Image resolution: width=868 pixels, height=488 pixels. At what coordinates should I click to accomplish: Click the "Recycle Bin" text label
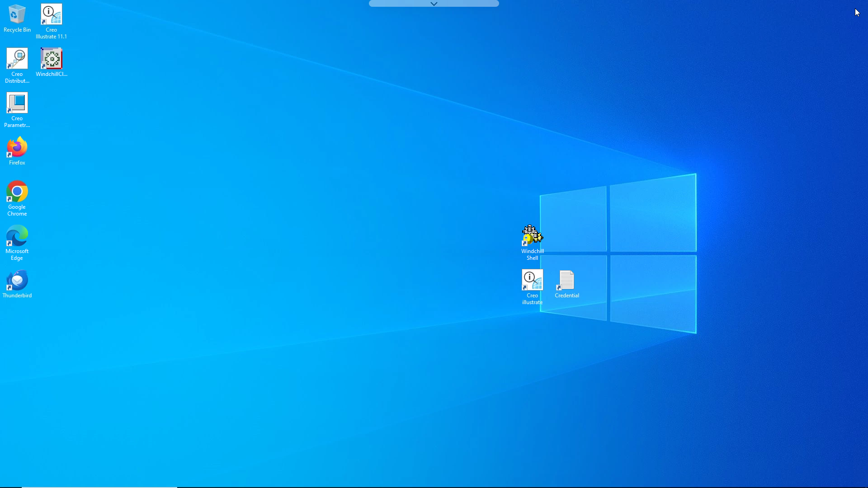click(x=17, y=30)
